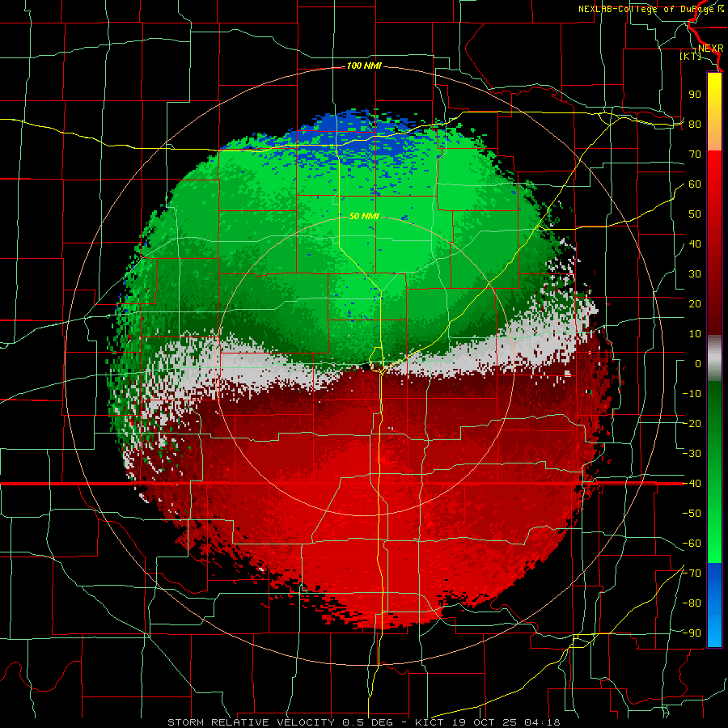The width and height of the screenshot is (728, 728).
Task: Click the "20" value on velocity scale
Action: point(695,304)
